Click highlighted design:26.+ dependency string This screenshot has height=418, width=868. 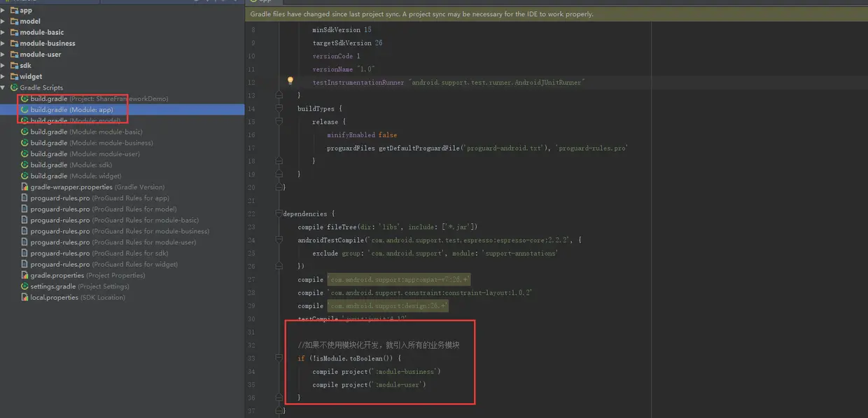point(387,306)
